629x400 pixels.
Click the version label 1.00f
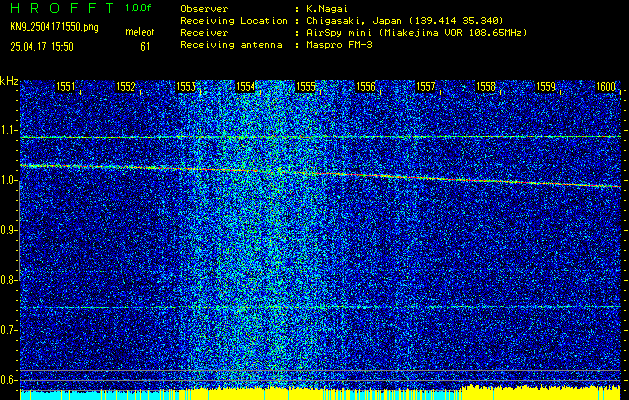(x=138, y=8)
